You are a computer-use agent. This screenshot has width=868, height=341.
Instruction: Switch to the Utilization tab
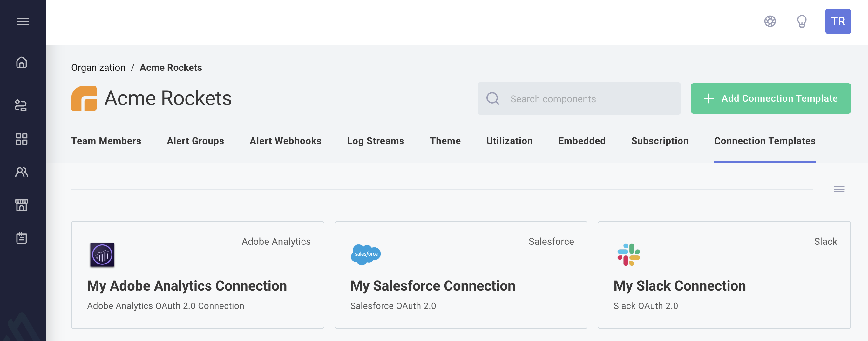pyautogui.click(x=509, y=141)
